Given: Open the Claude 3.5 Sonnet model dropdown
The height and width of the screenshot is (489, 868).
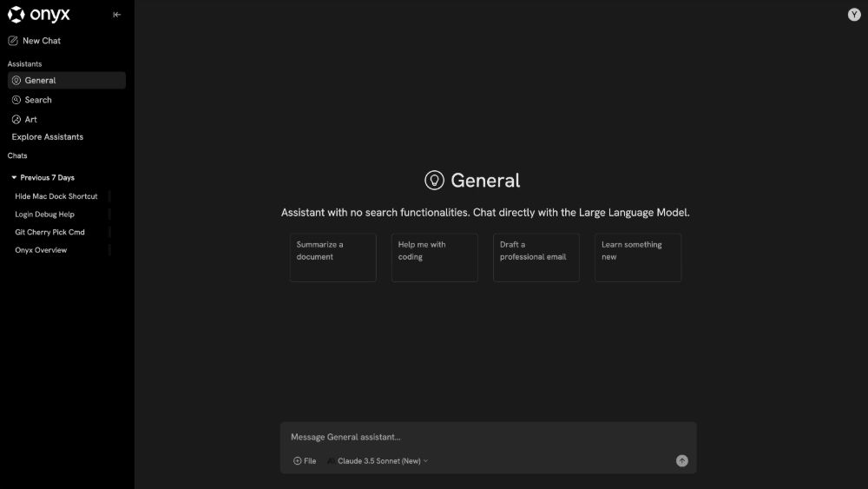Looking at the screenshot, I should tap(382, 461).
